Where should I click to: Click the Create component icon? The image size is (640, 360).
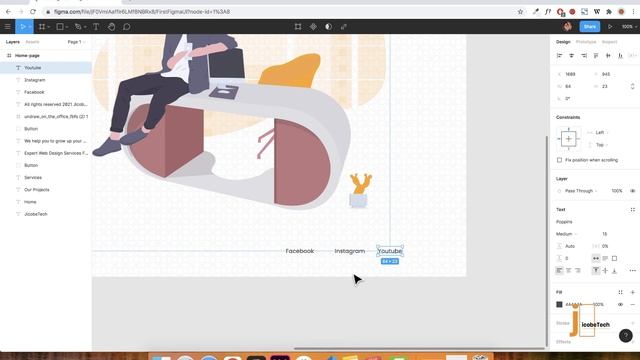coord(313,27)
